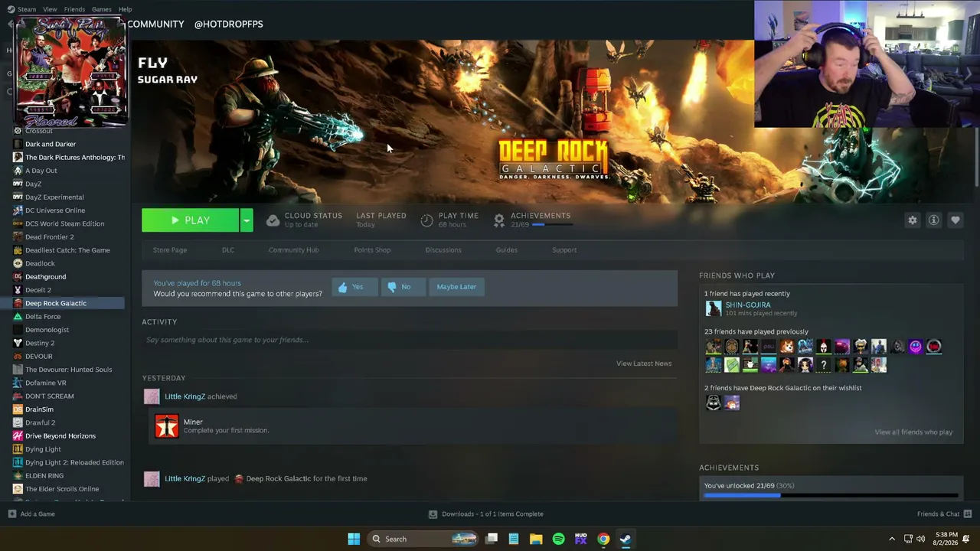The width and height of the screenshot is (980, 551).
Task: Open the Points Shop link
Action: 372,250
